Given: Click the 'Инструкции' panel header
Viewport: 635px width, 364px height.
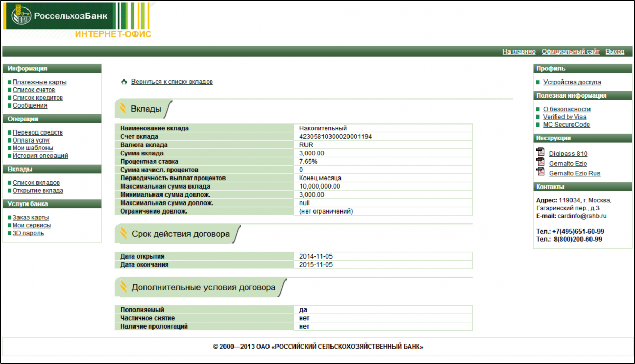Looking at the screenshot, I should point(582,138).
